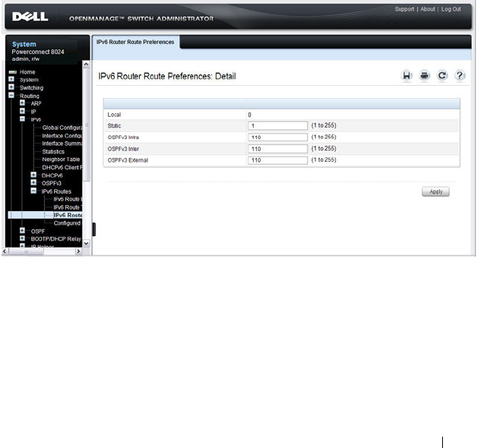This screenshot has height=448, width=487.
Task: Select OSPF label in the tree
Action: pyautogui.click(x=37, y=232)
